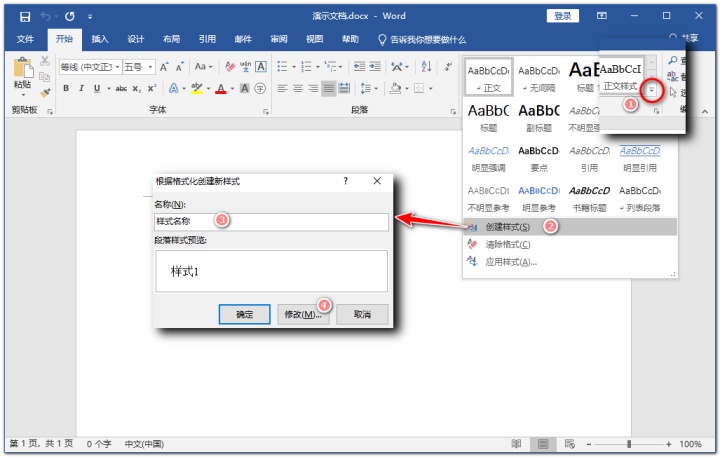Click the 登录 sign-in button

tap(562, 16)
